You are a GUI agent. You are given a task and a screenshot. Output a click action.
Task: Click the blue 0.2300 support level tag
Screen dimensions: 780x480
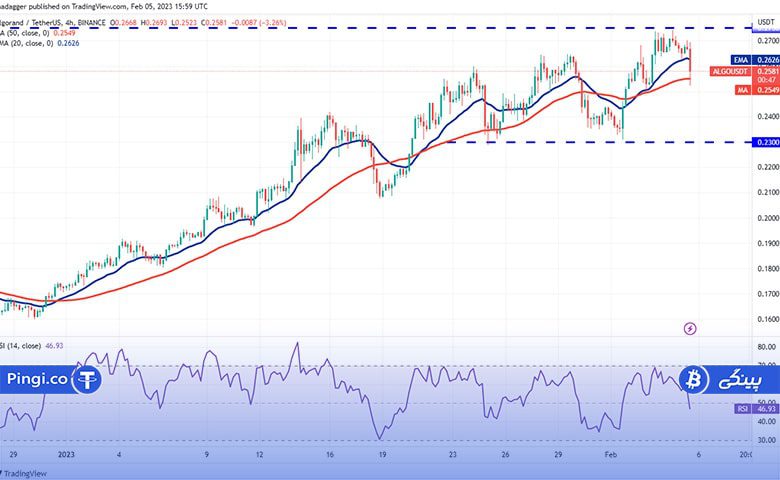coord(766,142)
